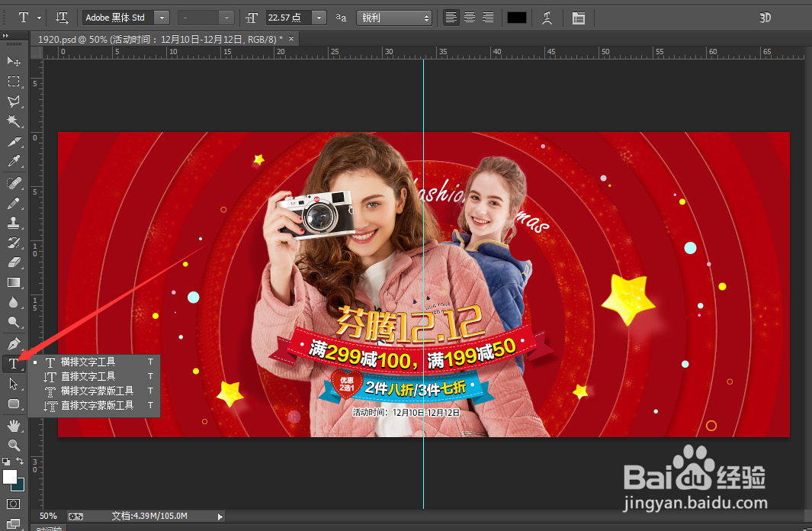
Task: Change the screen mode
Action: (14, 523)
